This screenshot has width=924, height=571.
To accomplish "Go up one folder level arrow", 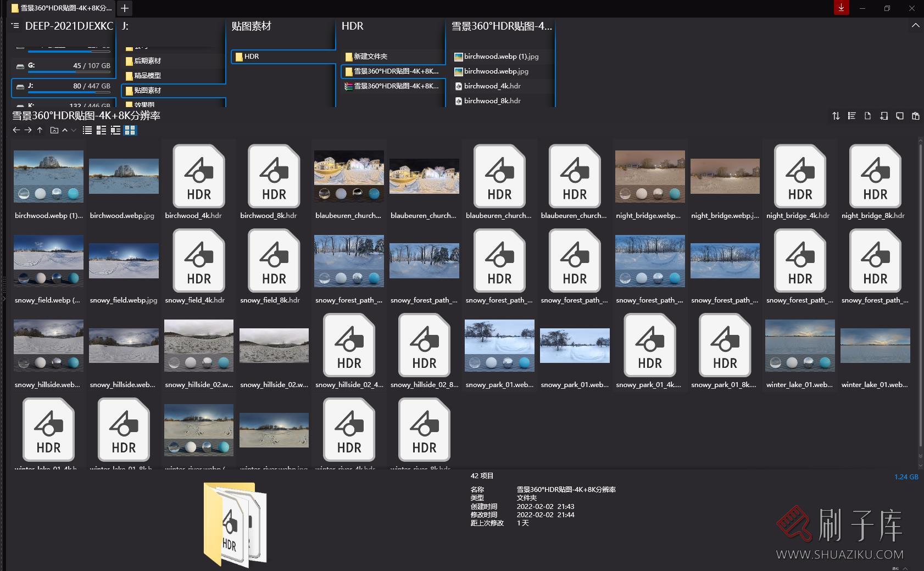I will [40, 130].
